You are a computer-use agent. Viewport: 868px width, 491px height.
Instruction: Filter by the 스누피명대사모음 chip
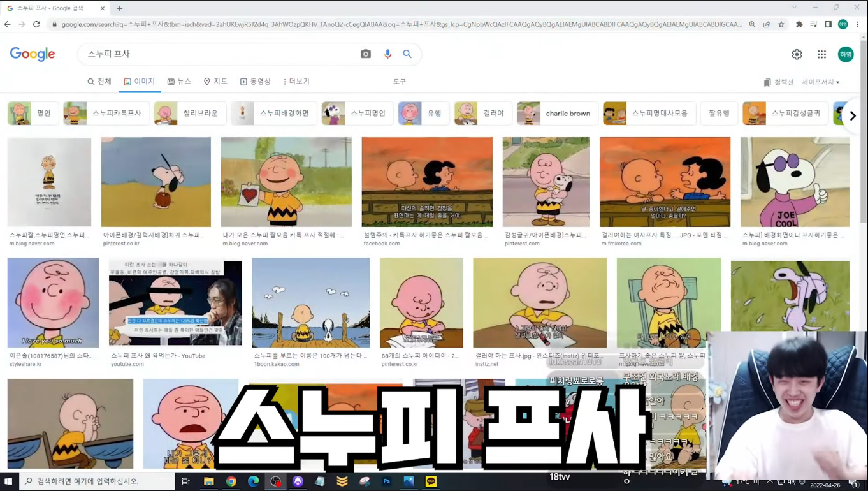click(649, 114)
